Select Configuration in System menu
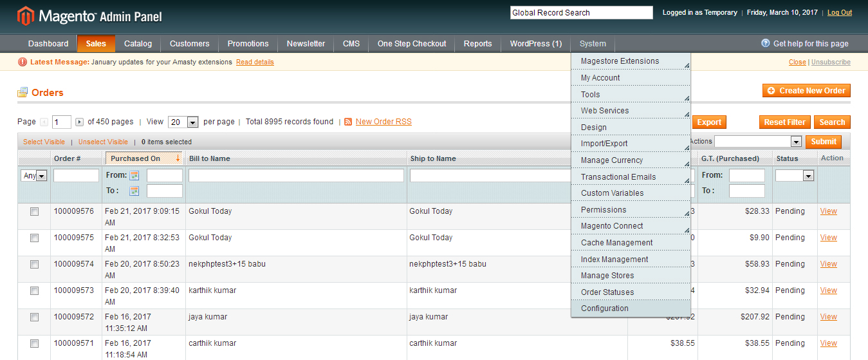868x360 pixels. tap(631, 308)
